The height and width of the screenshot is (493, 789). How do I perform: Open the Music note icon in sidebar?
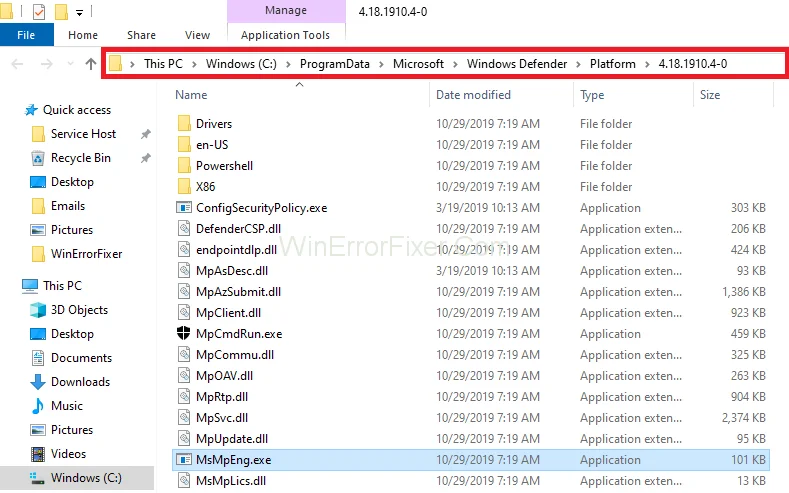(38, 406)
